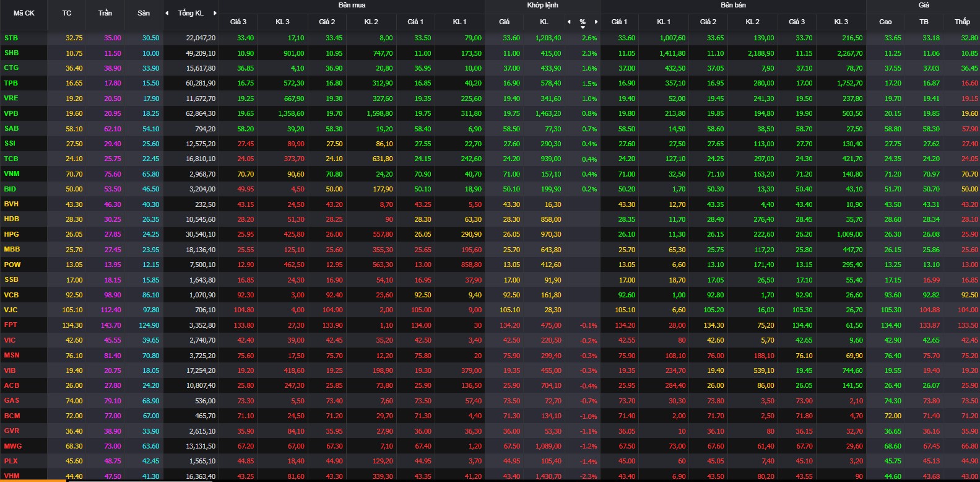Image resolution: width=980 pixels, height=482 pixels.
Task: Open stock symbol SSI
Action: point(10,143)
